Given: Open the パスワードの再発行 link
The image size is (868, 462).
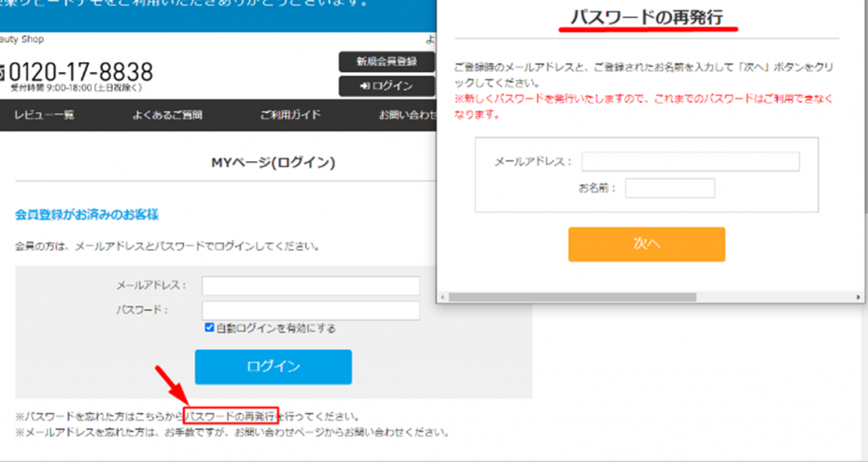Looking at the screenshot, I should 231,417.
